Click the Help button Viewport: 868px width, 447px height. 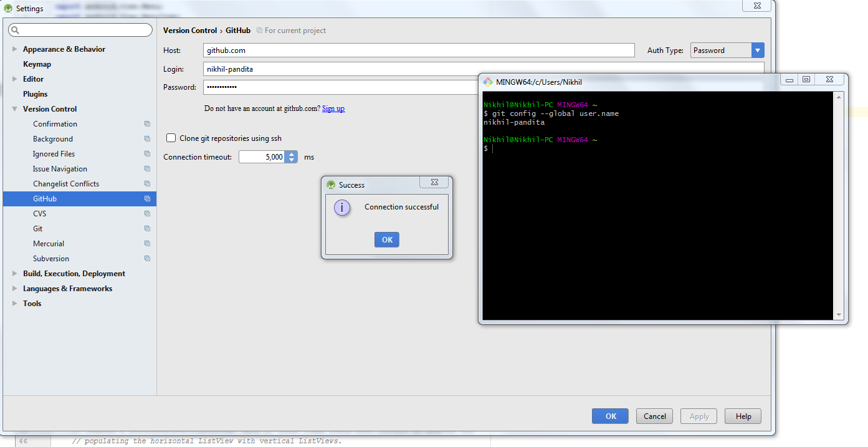[743, 416]
